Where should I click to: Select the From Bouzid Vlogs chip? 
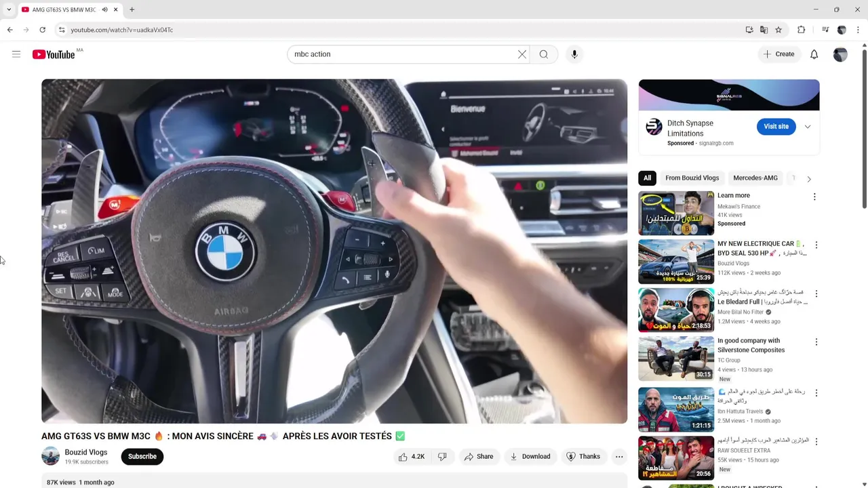pos(692,178)
